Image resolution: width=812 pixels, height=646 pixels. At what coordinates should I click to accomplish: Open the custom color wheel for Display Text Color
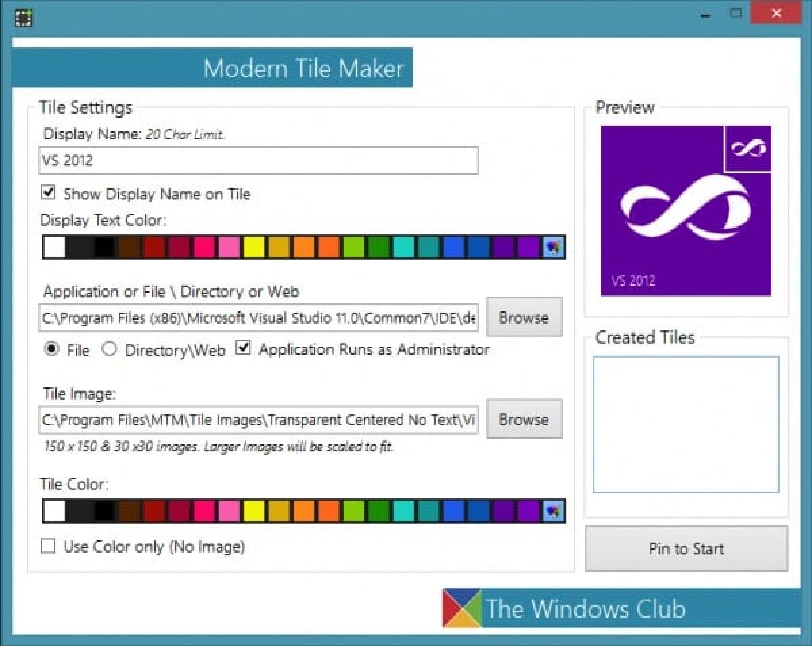[553, 247]
